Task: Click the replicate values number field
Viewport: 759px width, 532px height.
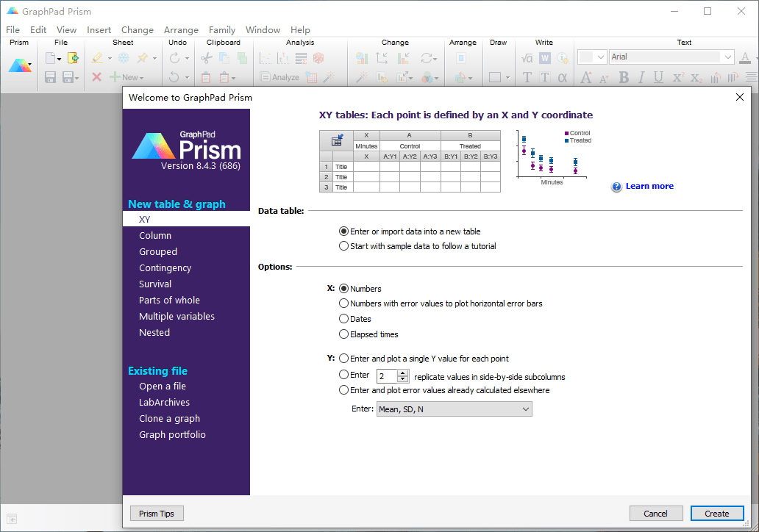Action: [x=388, y=375]
